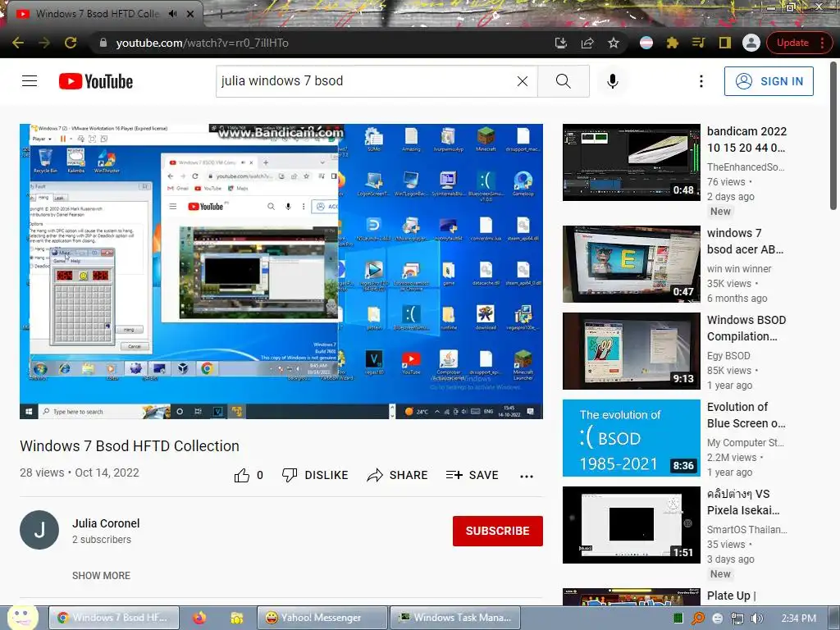Run search with magnifying glass button

(x=563, y=81)
